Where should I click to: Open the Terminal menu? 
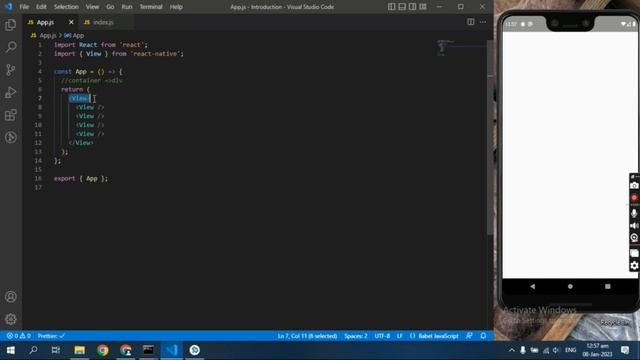(x=151, y=7)
